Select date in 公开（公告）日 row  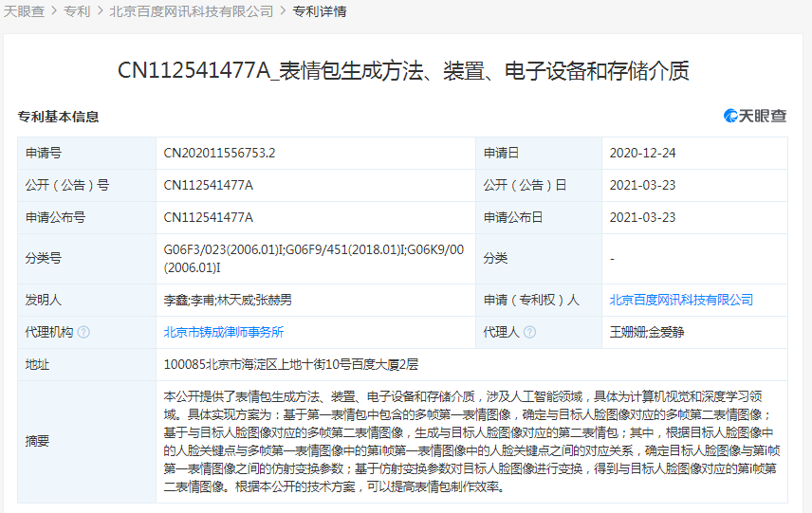click(642, 185)
